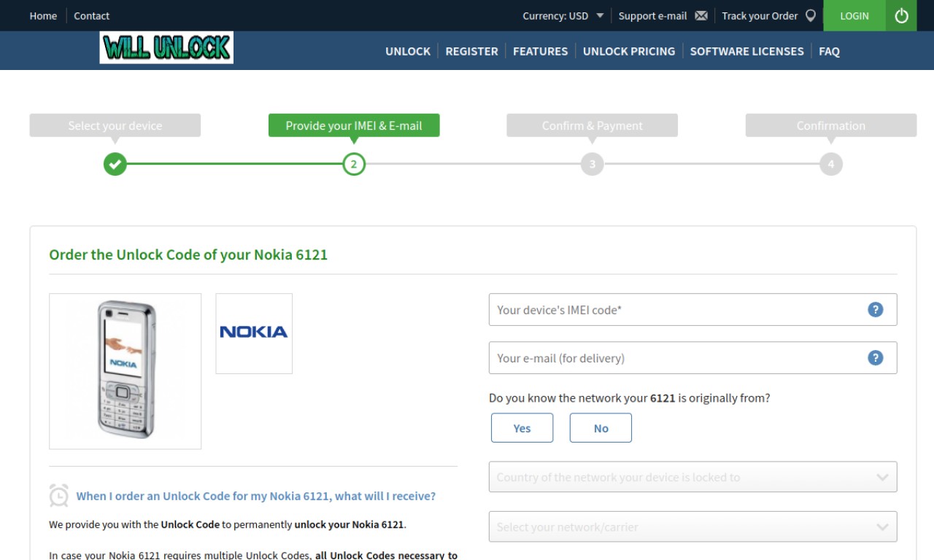Click the power icon beside LOGIN
Image resolution: width=934 pixels, height=560 pixels.
click(x=902, y=15)
